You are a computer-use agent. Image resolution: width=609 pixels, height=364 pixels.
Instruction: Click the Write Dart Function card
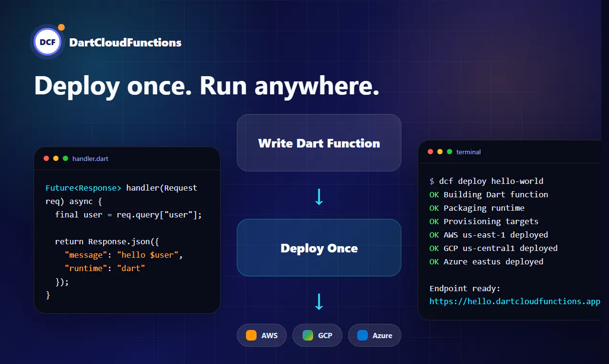319,143
